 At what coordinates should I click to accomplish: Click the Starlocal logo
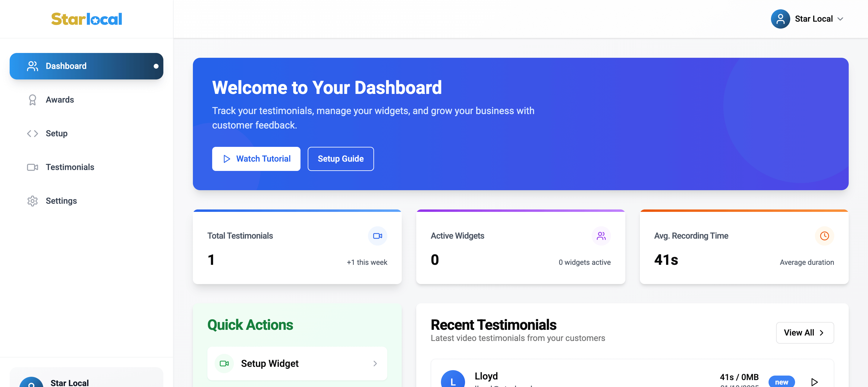click(86, 19)
